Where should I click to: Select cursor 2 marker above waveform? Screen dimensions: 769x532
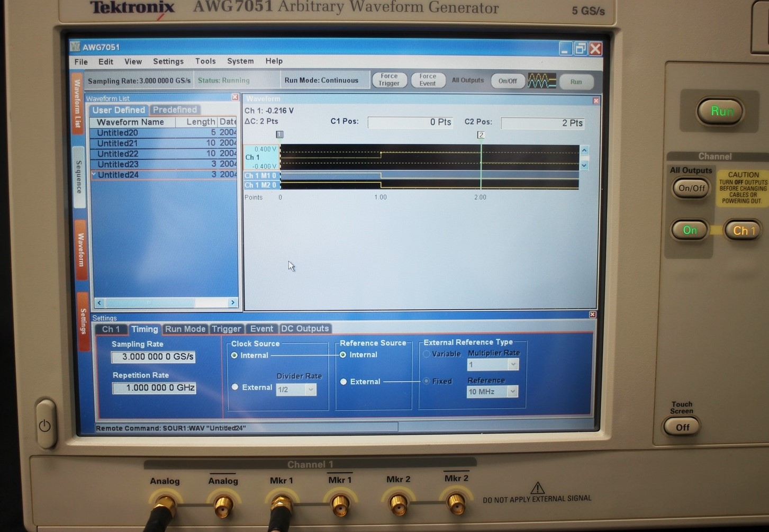coord(481,135)
